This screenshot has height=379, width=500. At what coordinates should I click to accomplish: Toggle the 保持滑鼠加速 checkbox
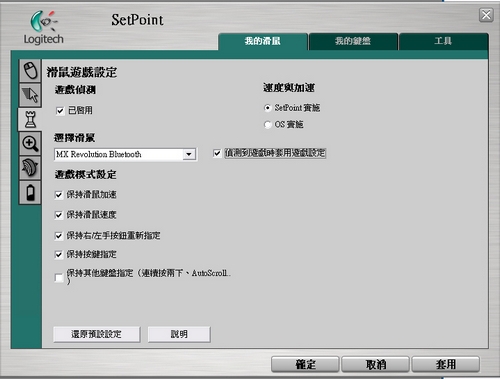(x=59, y=195)
